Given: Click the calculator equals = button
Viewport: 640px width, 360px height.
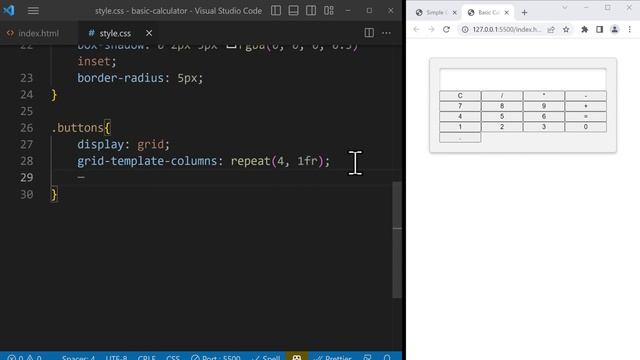Looking at the screenshot, I should pos(586,116).
